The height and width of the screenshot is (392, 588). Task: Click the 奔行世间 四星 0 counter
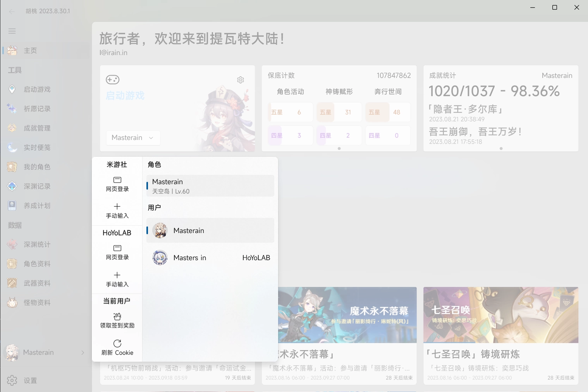(388, 135)
